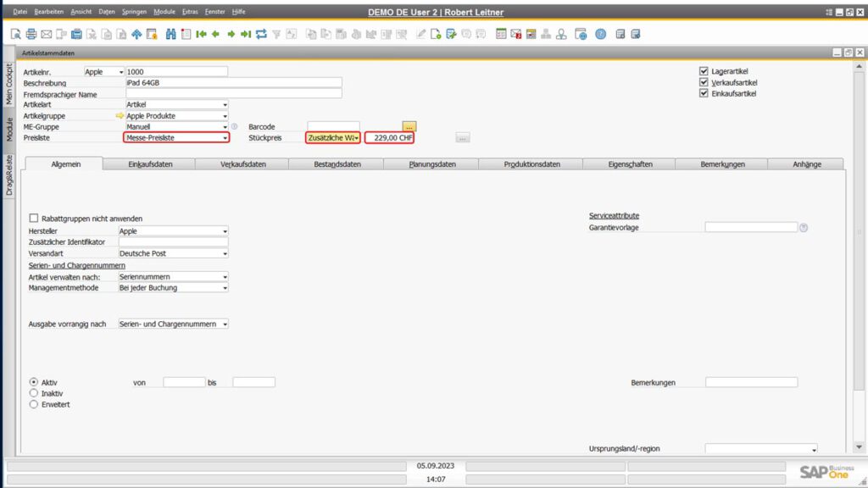The image size is (868, 488).
Task: Go to the next data record
Action: (231, 34)
